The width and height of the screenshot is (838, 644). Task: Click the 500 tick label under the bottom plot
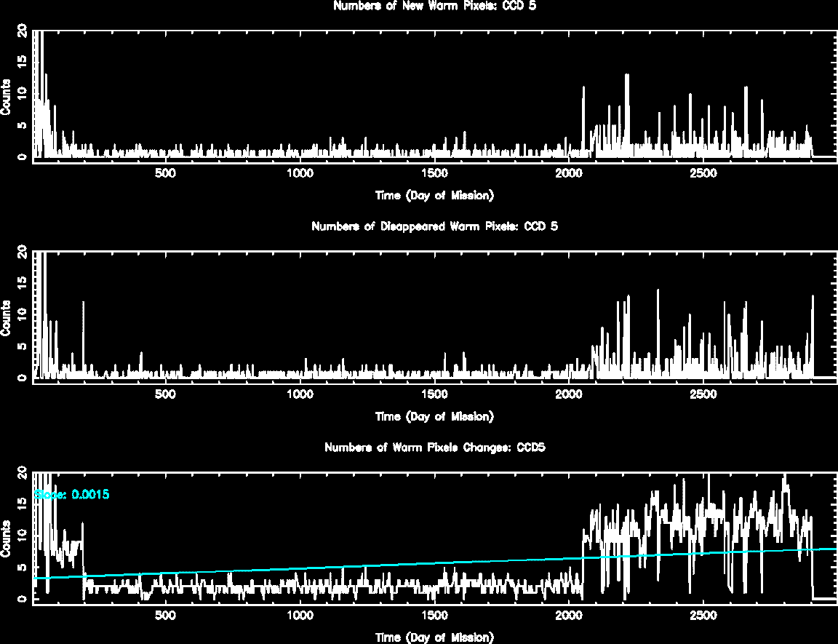coord(165,615)
